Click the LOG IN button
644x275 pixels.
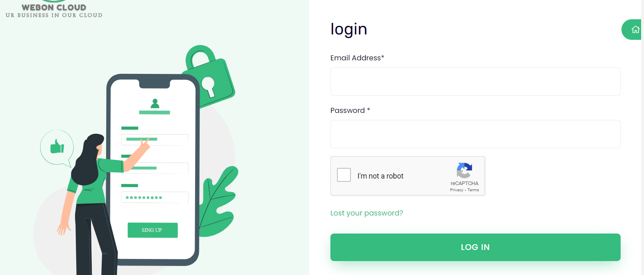coord(475,247)
